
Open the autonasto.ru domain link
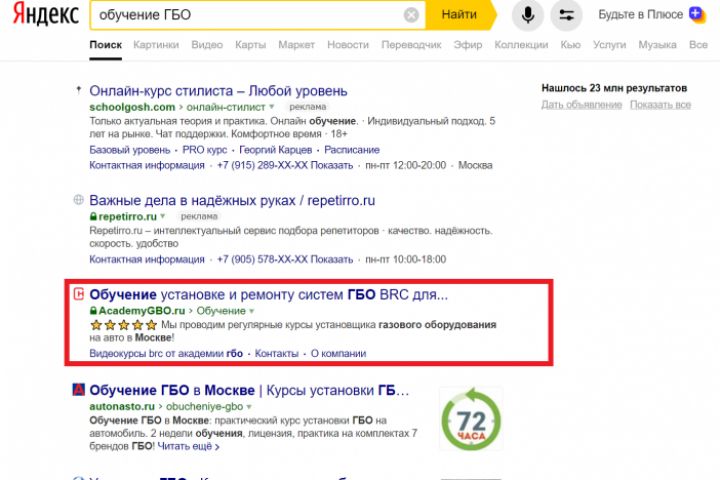(x=122, y=407)
